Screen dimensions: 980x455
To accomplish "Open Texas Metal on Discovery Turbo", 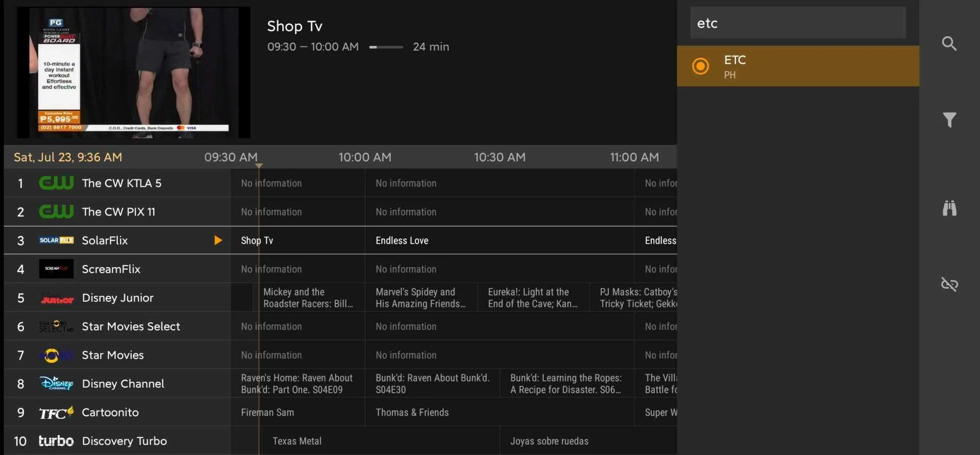I will (x=381, y=441).
